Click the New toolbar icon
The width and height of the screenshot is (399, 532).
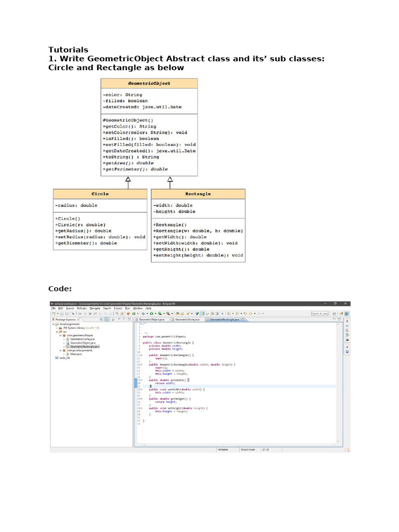[x=54, y=313]
